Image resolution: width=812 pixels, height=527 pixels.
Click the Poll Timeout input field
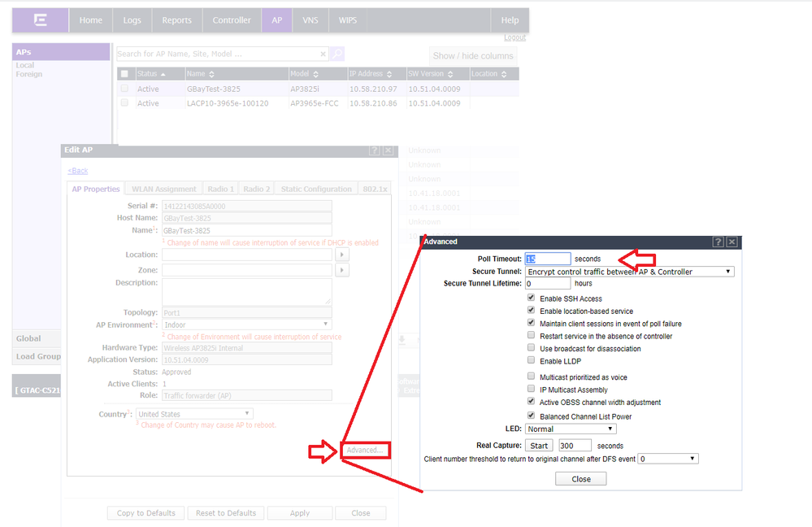click(548, 259)
